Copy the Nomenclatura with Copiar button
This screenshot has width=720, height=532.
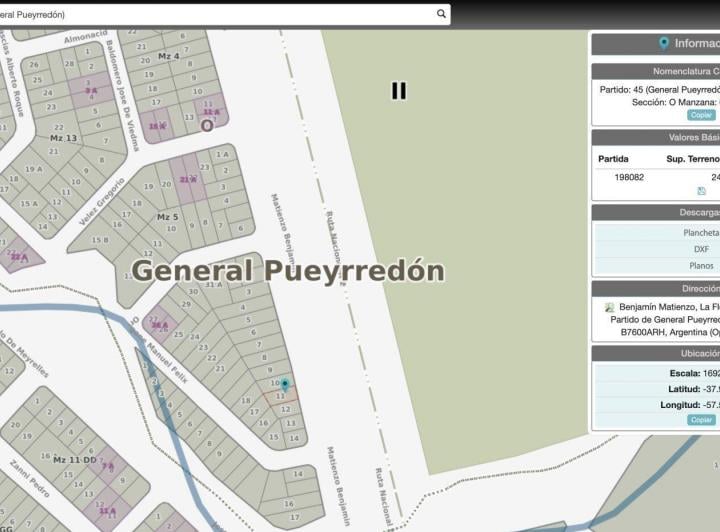point(701,115)
